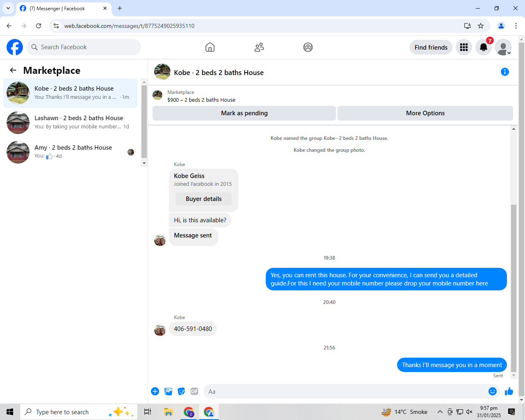Open Chrome's three-dot menu
Image resolution: width=525 pixels, height=420 pixels.
(516, 26)
